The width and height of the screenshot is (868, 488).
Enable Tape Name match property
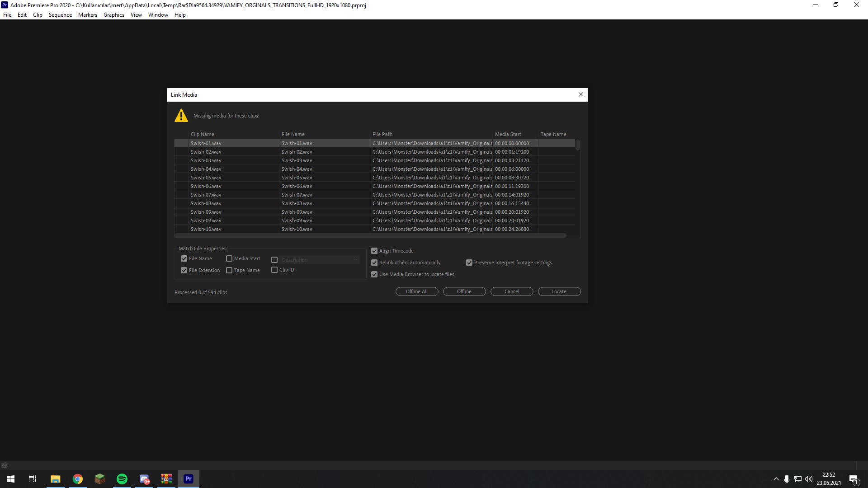(229, 270)
